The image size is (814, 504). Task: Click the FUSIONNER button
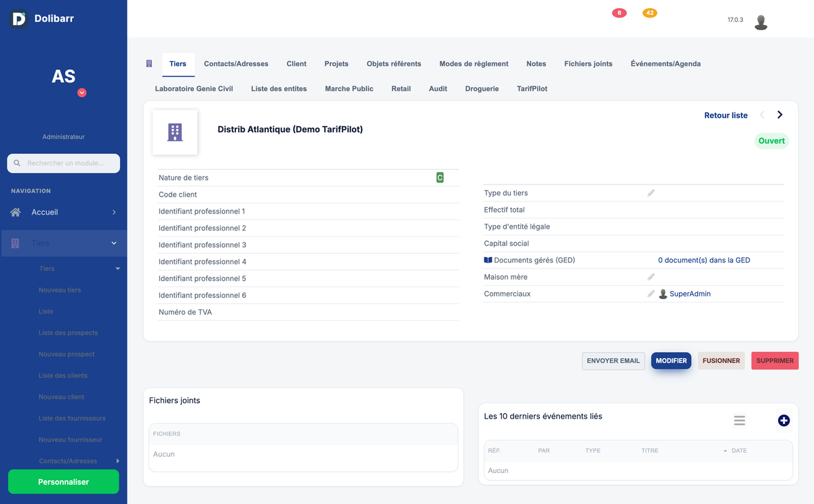[721, 361]
